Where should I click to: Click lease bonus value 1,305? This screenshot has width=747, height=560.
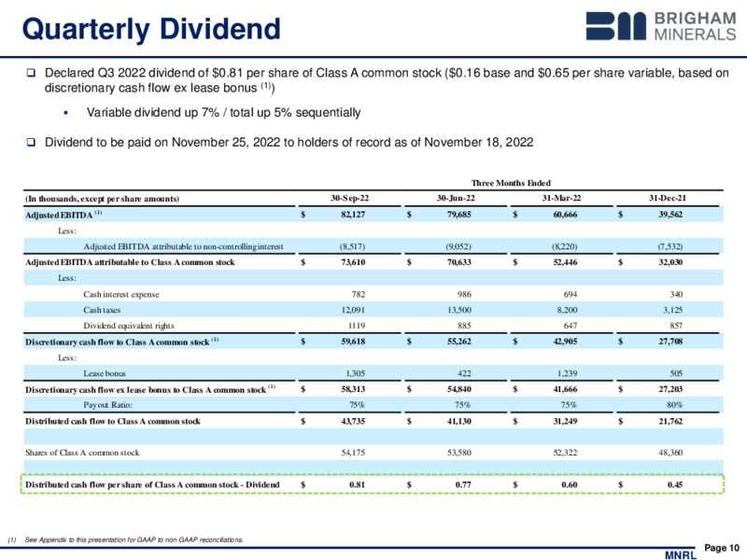355,374
